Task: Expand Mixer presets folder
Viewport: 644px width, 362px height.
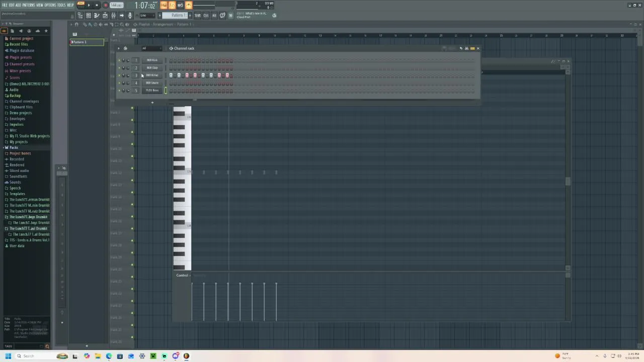Action: [20, 71]
